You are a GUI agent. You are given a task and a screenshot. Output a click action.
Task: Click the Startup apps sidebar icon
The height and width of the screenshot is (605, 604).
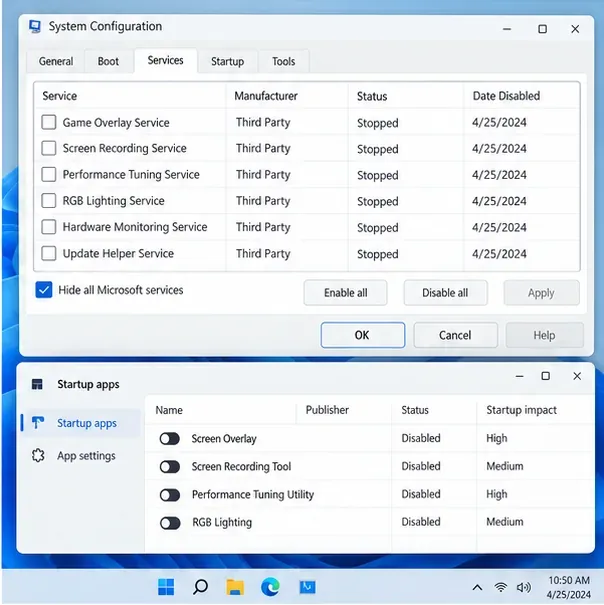(x=37, y=423)
